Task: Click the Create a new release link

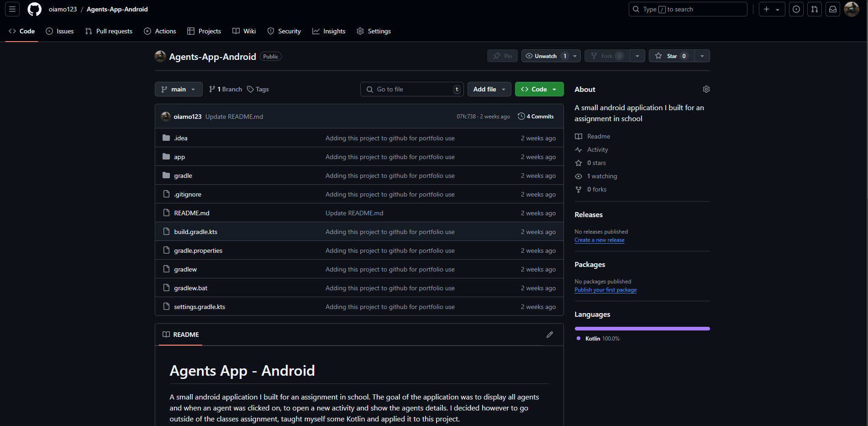Action: pos(599,240)
